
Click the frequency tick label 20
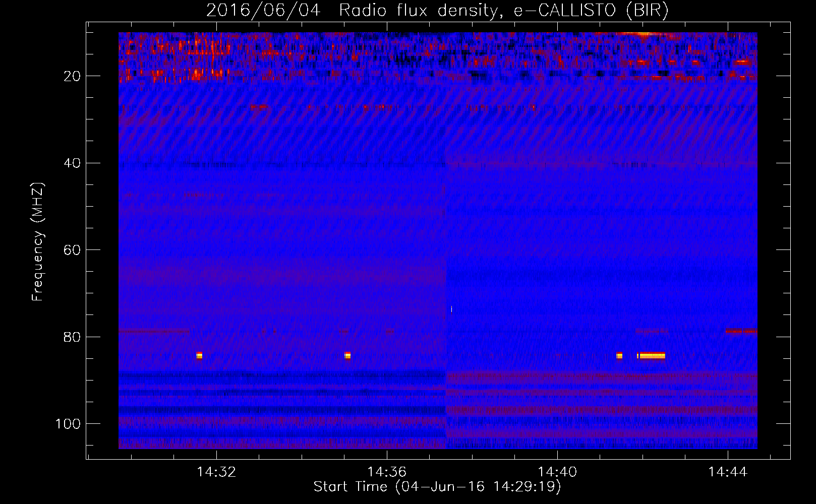click(73, 76)
